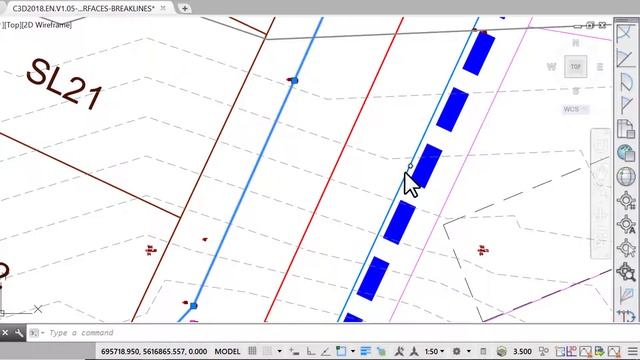640x360 pixels.
Task: Select the Angle Distance transparent command icon
Action: [625, 34]
